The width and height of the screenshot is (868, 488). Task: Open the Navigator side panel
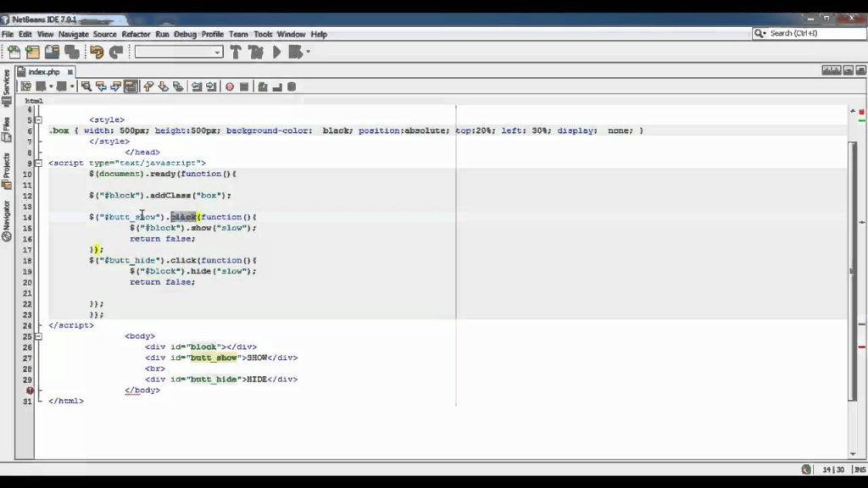pyautogui.click(x=7, y=220)
